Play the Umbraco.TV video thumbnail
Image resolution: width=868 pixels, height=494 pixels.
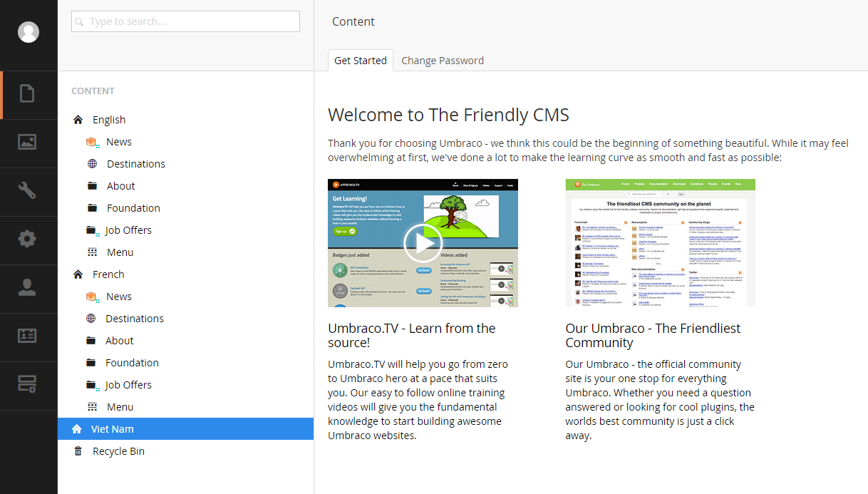423,243
